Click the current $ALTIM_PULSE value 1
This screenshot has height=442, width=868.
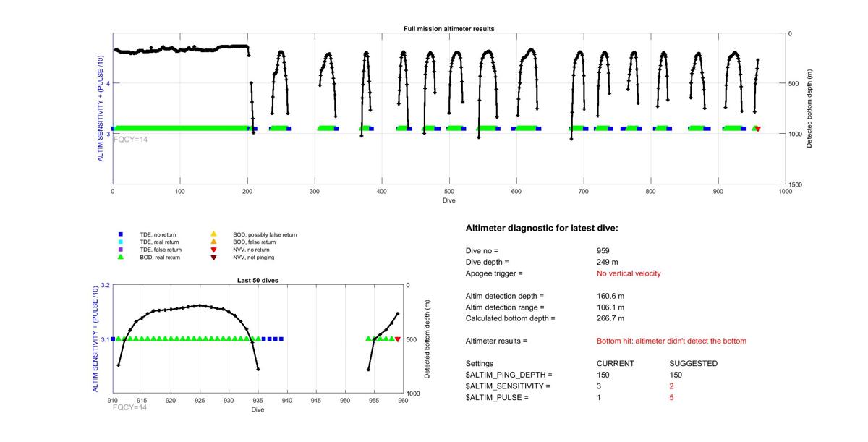pyautogui.click(x=599, y=398)
